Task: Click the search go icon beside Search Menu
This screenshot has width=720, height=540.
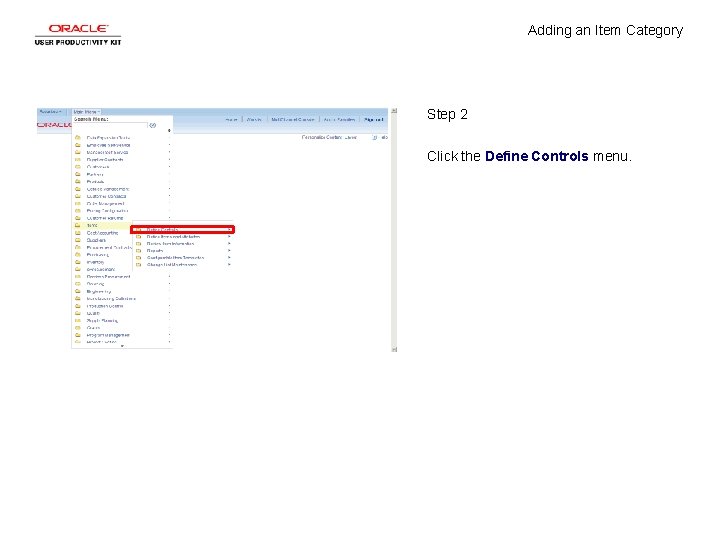Action: click(152, 125)
